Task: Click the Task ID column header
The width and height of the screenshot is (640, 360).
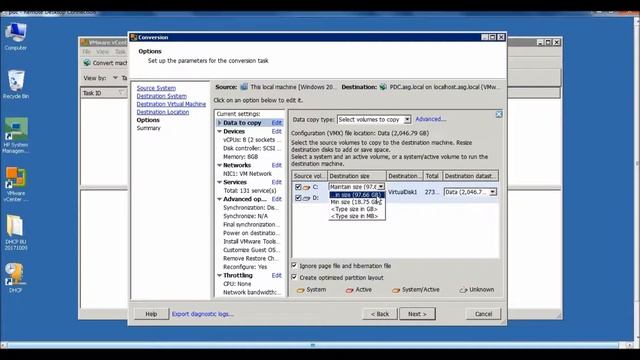Action: [104, 93]
